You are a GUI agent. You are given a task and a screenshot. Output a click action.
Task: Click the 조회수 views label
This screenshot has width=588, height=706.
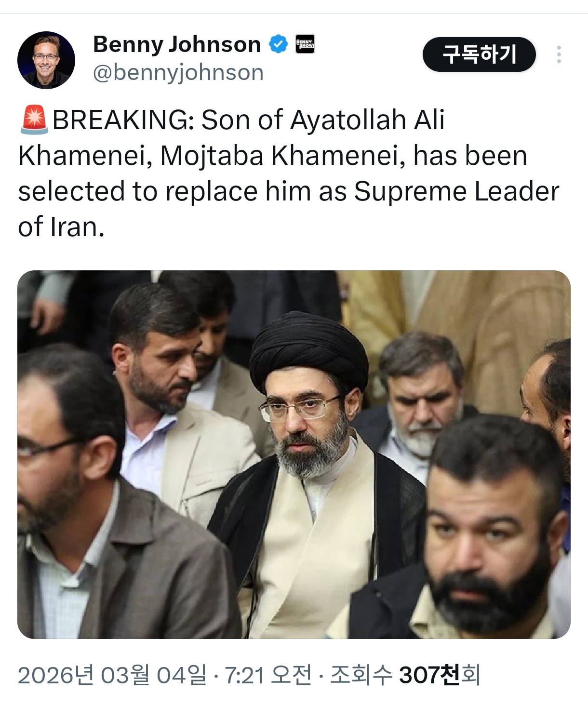click(361, 675)
